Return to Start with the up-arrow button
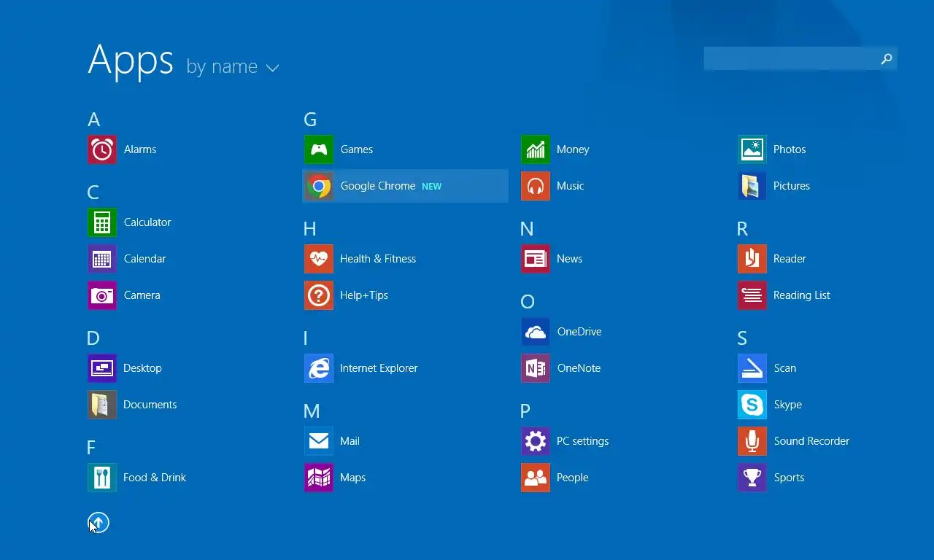Image resolution: width=934 pixels, height=560 pixels. click(x=99, y=522)
